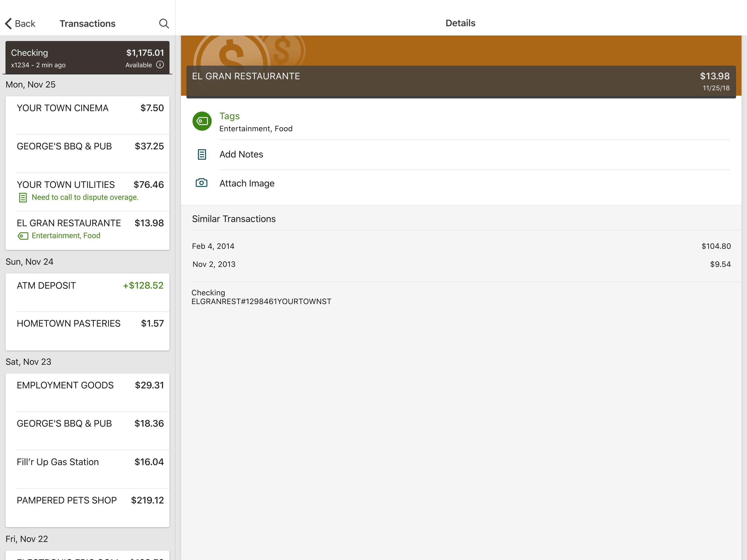Choose the Attach Image option
The height and width of the screenshot is (560, 747).
(461, 183)
